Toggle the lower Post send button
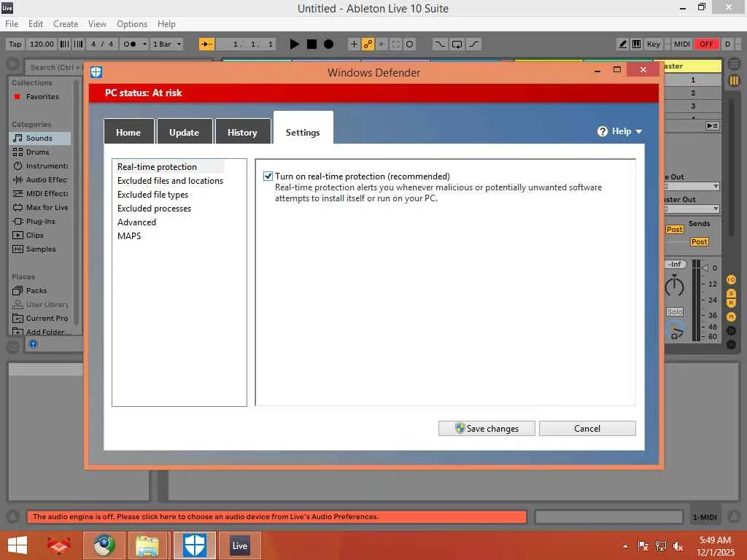This screenshot has height=560, width=747. click(x=699, y=241)
